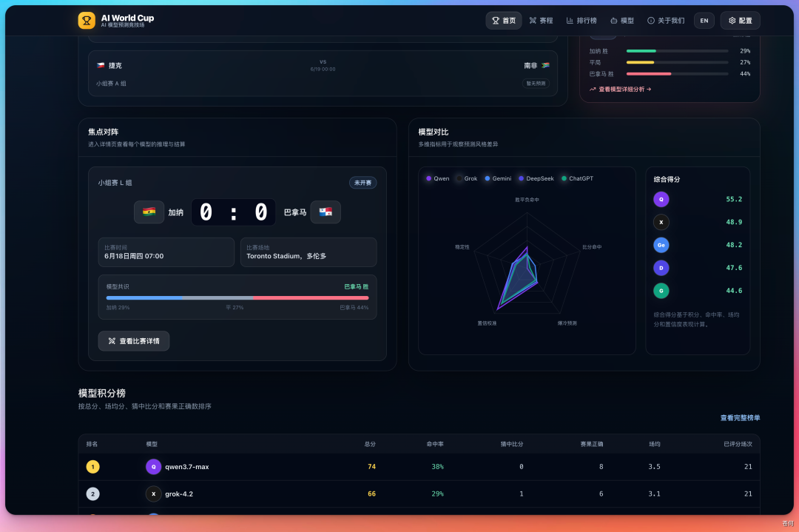Image resolution: width=799 pixels, height=532 pixels.
Task: Toggle the DeepSeek legend item
Action: pyautogui.click(x=536, y=178)
